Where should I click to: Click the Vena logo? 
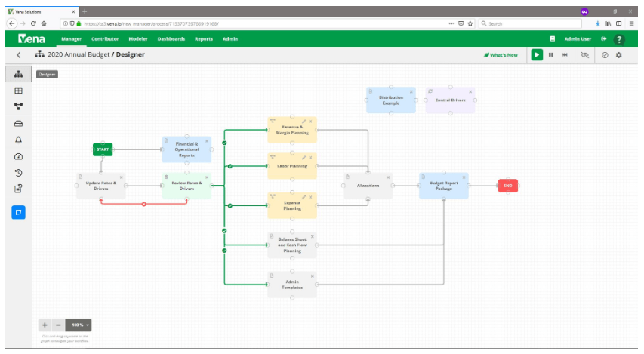pos(31,39)
